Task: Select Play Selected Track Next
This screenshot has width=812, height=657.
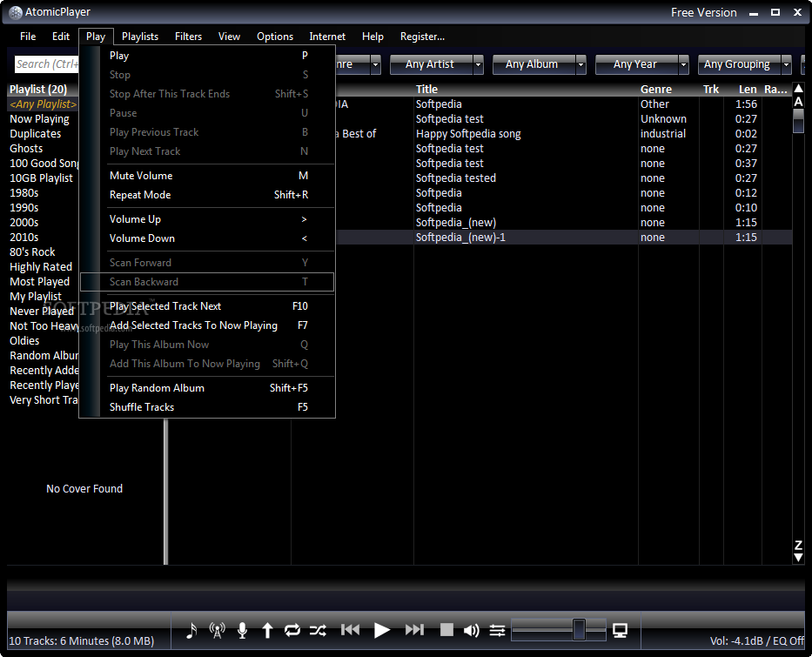Action: click(x=207, y=306)
